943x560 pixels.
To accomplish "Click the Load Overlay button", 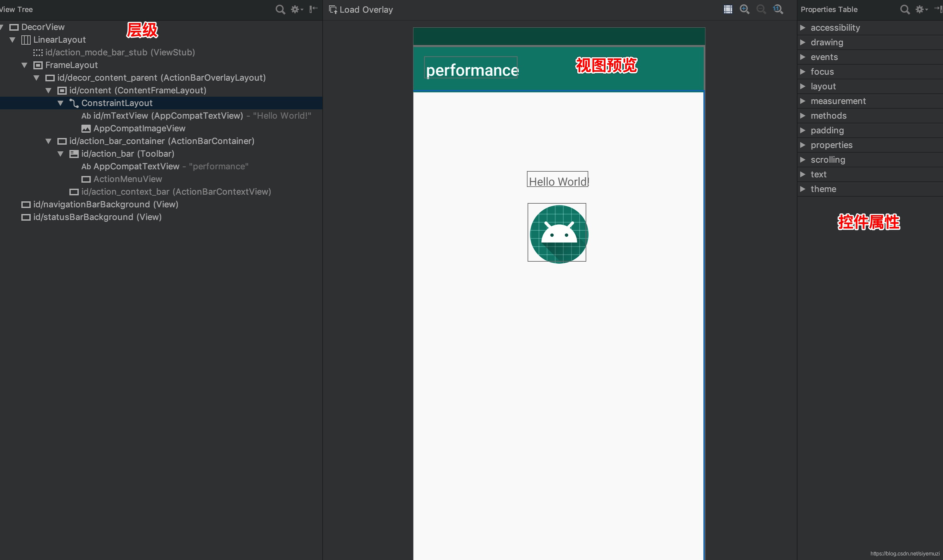I will (361, 10).
